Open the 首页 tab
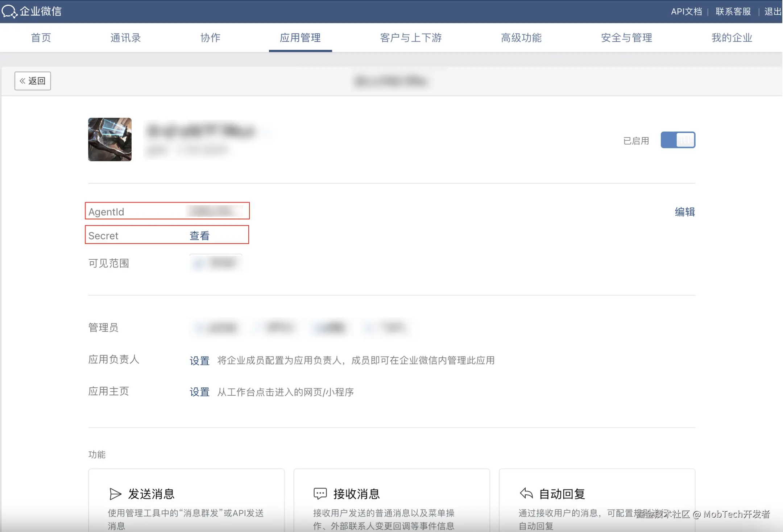This screenshot has width=783, height=532. coord(41,38)
